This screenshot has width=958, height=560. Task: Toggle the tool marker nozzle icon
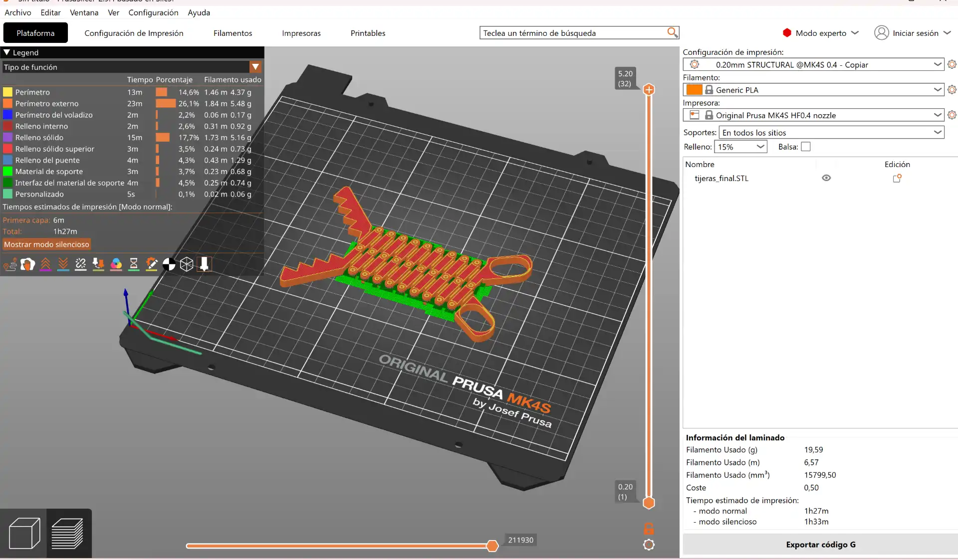click(x=204, y=264)
